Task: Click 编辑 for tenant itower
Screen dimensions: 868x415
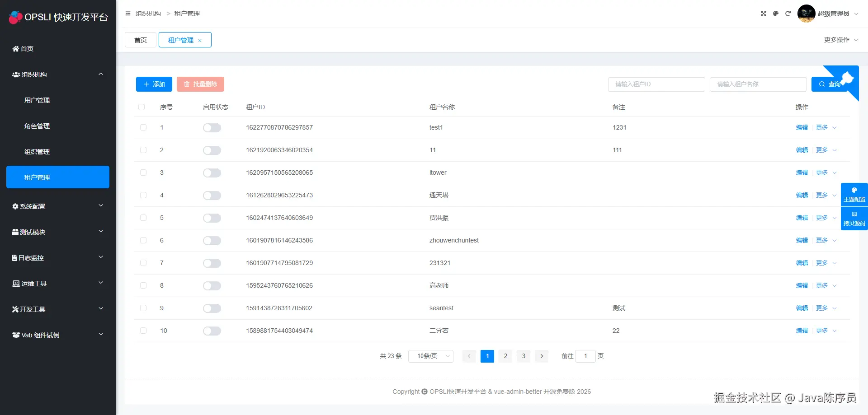Action: pos(802,173)
